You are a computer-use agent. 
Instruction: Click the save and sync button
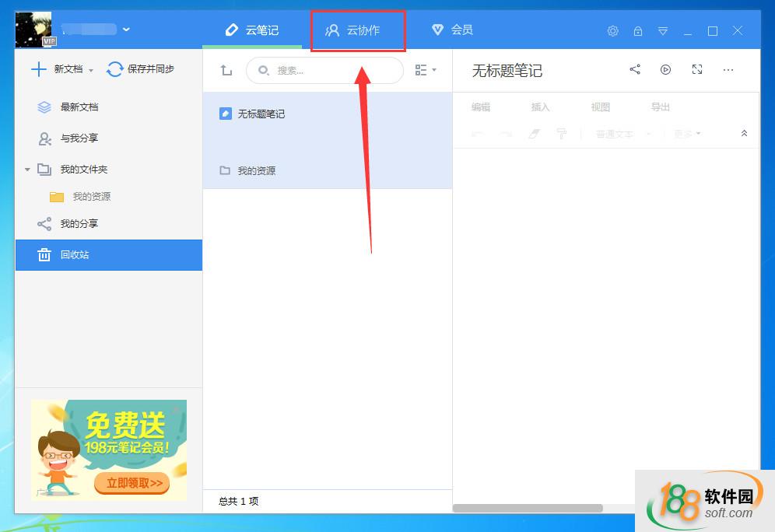[141, 69]
